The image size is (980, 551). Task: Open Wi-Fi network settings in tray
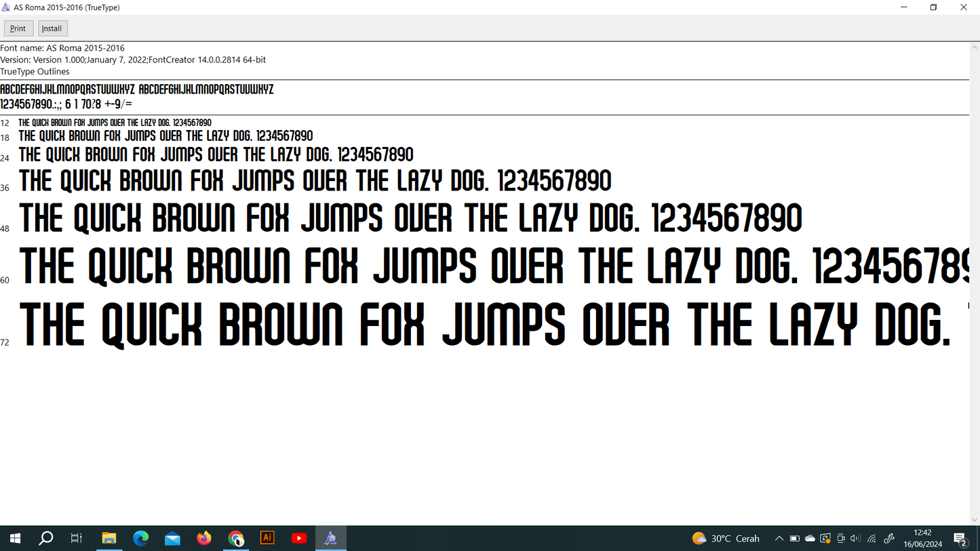tap(872, 539)
